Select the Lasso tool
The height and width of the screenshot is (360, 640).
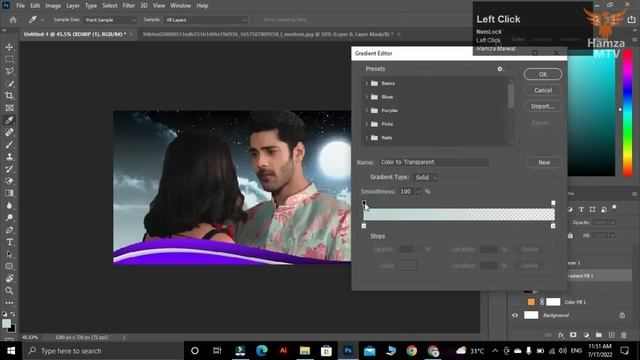click(9, 71)
